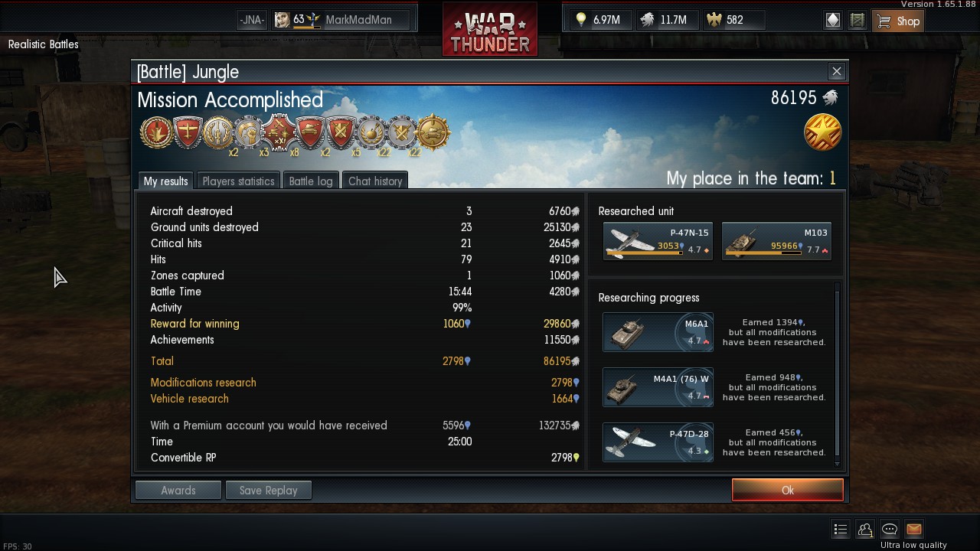Screen dimensions: 980x551
Task: Click the Golden Eagles 582 balance icon
Action: (714, 20)
